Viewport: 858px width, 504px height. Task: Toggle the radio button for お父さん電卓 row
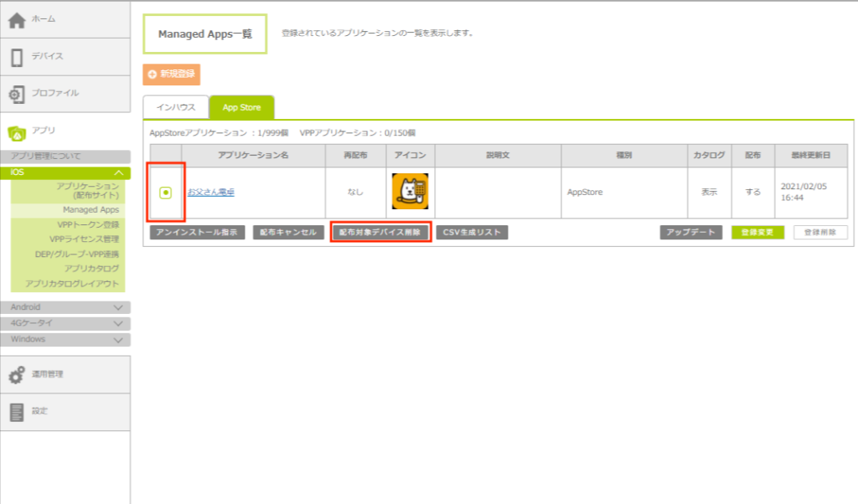click(166, 193)
